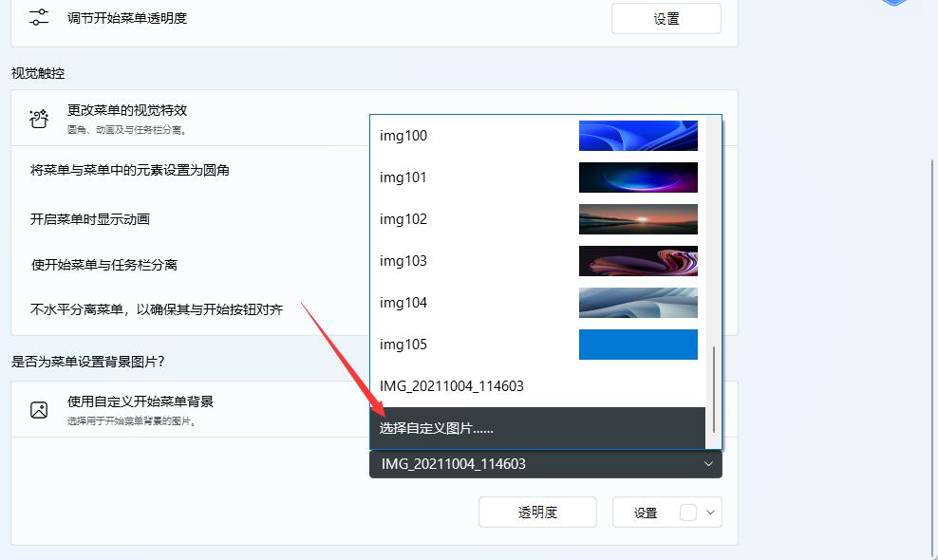Click the custom background image icon

[39, 410]
